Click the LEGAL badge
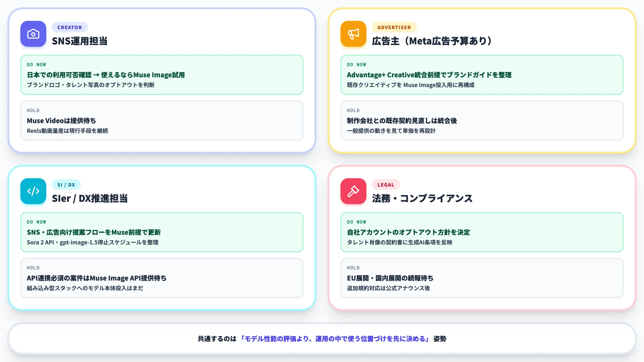Viewport: 644px width, 362px height. (386, 185)
